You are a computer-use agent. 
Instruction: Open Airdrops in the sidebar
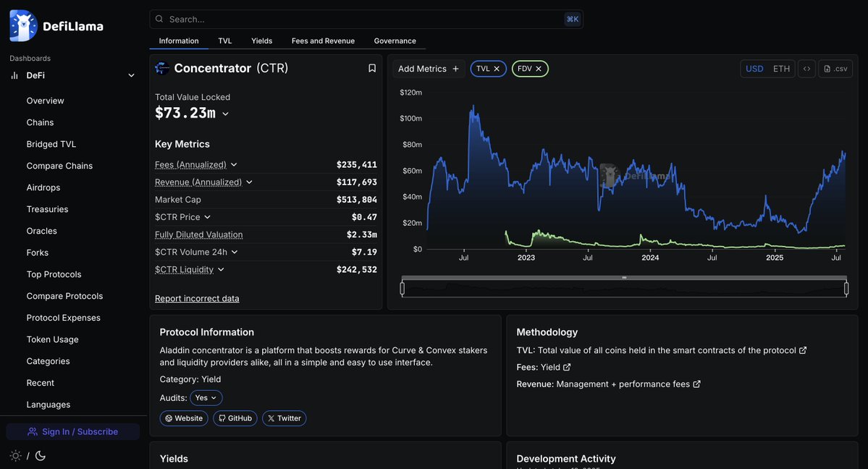[43, 187]
